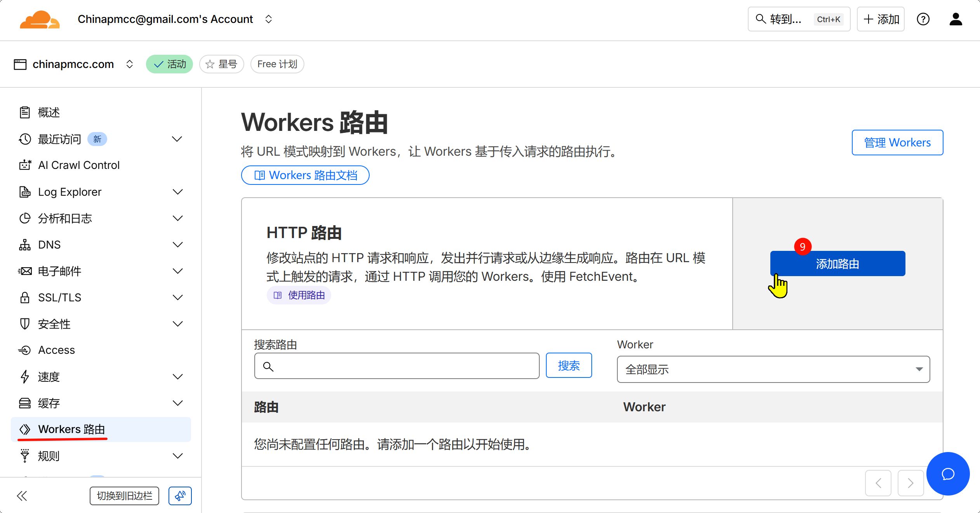980x513 pixels.
Task: Open the Worker 全部显示 dropdown
Action: [773, 369]
